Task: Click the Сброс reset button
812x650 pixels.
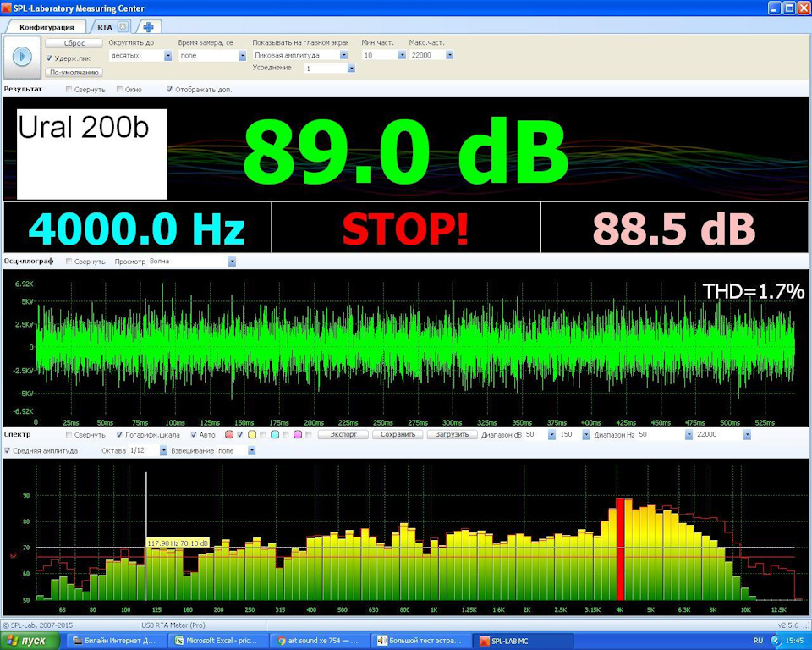Action: [x=74, y=43]
